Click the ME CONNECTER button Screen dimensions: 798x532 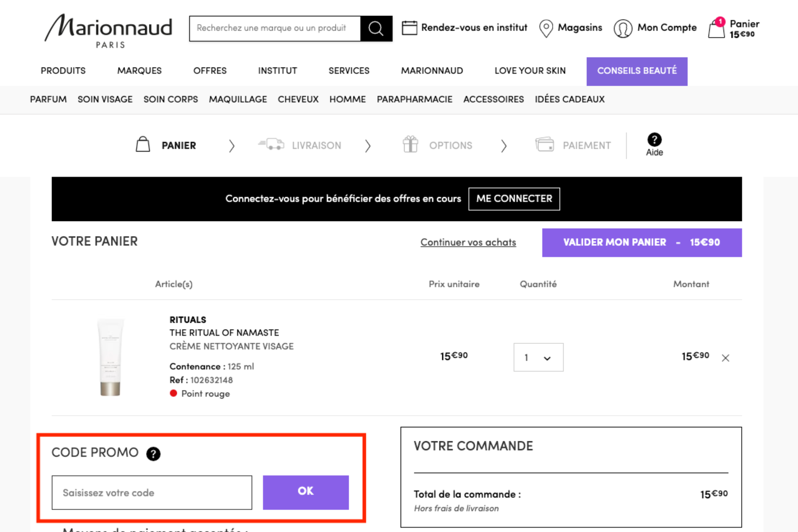click(x=514, y=199)
